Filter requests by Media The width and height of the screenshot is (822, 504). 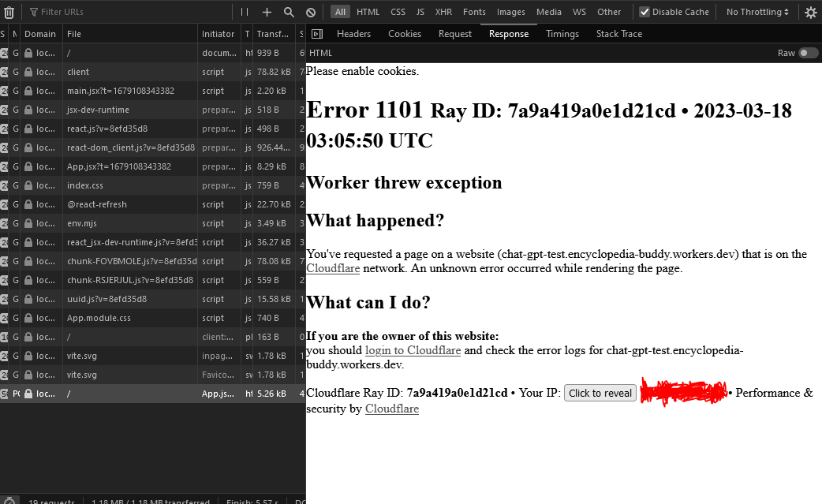pos(549,12)
